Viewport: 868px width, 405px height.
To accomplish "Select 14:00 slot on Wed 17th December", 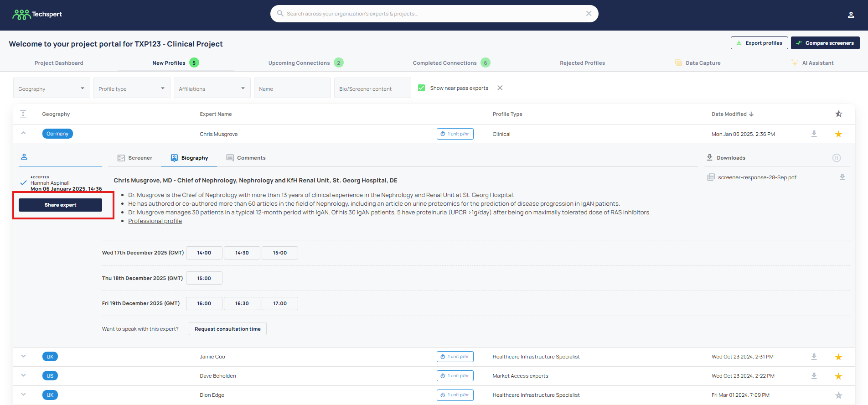I will 204,253.
